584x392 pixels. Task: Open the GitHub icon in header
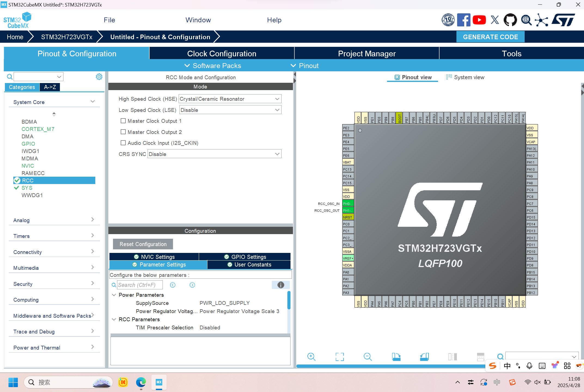[510, 20]
